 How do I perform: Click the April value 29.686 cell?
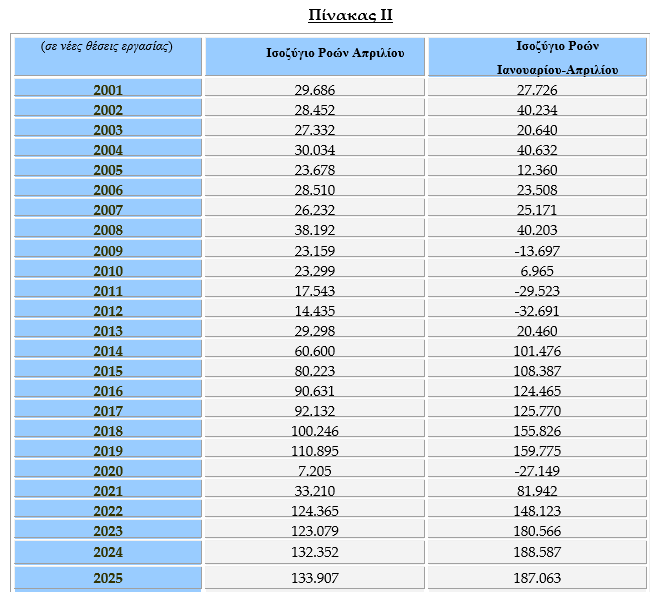click(315, 90)
